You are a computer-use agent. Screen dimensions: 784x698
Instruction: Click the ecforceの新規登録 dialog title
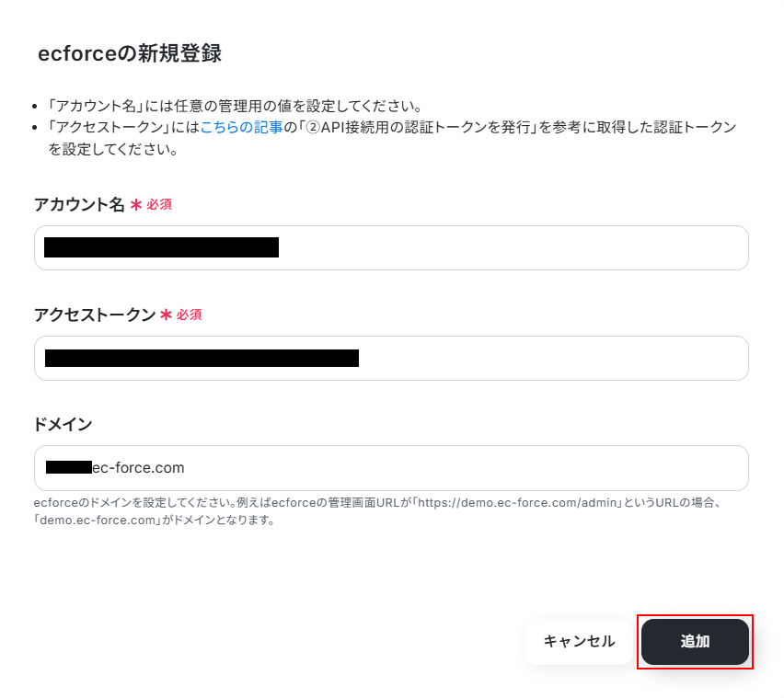tap(130, 53)
